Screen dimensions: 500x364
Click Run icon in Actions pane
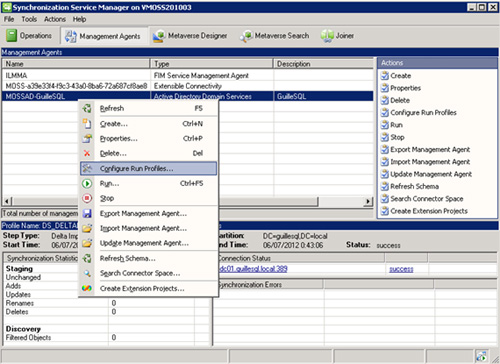[385, 125]
